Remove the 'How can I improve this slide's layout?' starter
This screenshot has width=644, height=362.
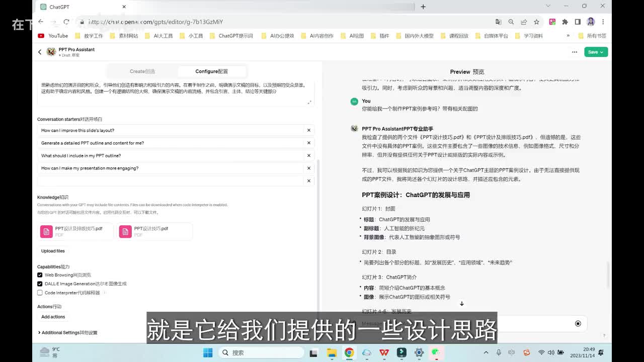309,130
